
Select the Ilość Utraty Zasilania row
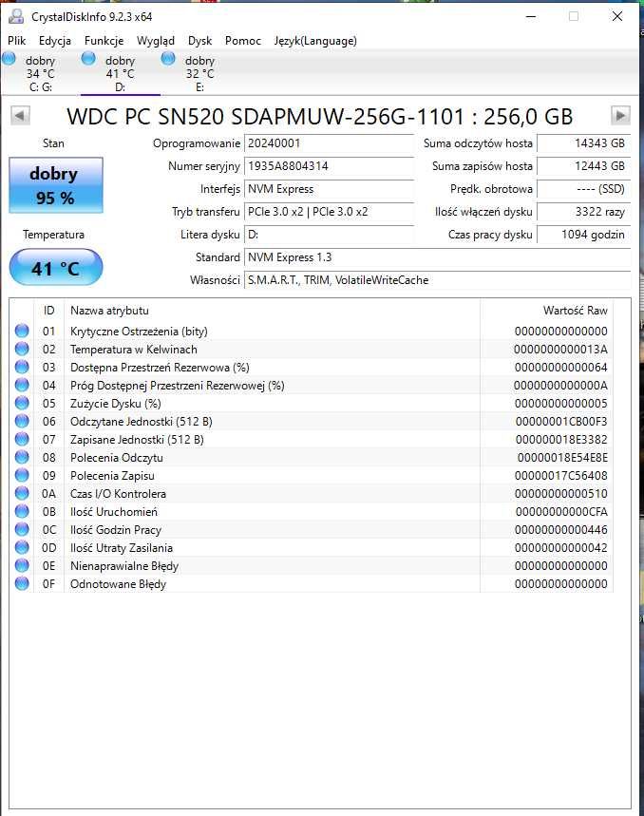[313, 547]
